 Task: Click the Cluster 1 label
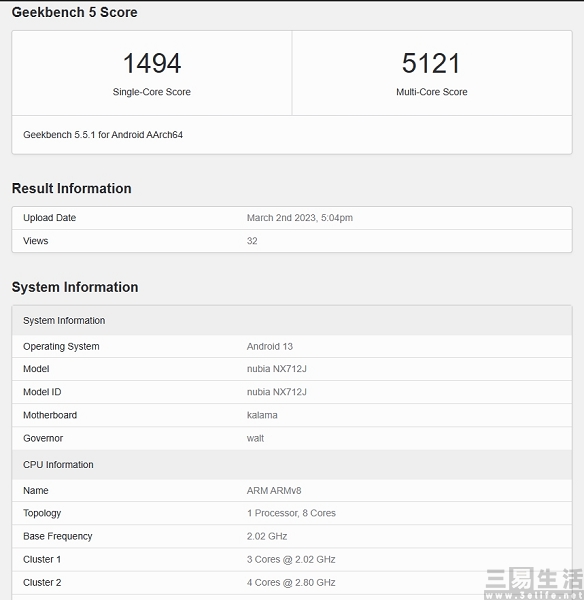42,559
